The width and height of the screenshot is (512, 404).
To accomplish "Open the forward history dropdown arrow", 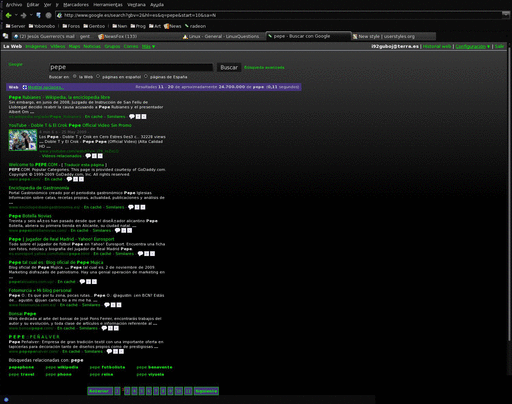I will point(31,15).
